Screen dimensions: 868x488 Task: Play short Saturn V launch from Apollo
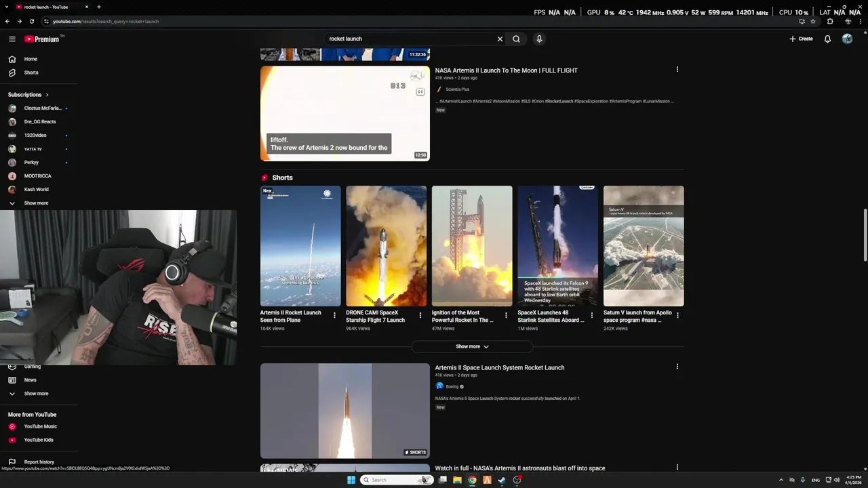click(x=644, y=246)
